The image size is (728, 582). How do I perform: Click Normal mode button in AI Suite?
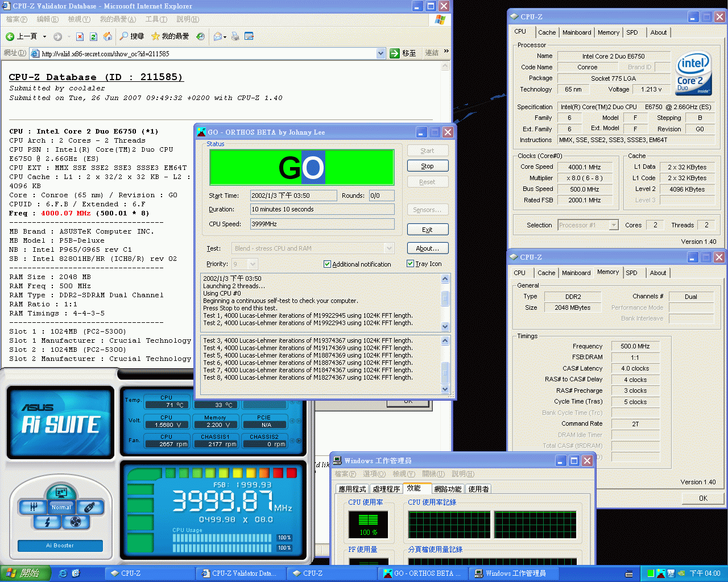coord(61,507)
